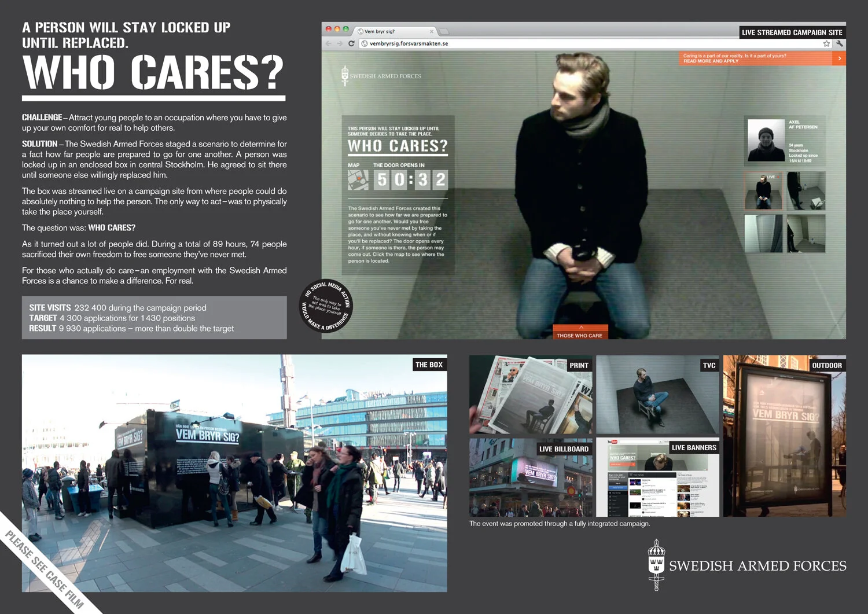The image size is (868, 614).
Task: Click the red window close light
Action: click(329, 29)
